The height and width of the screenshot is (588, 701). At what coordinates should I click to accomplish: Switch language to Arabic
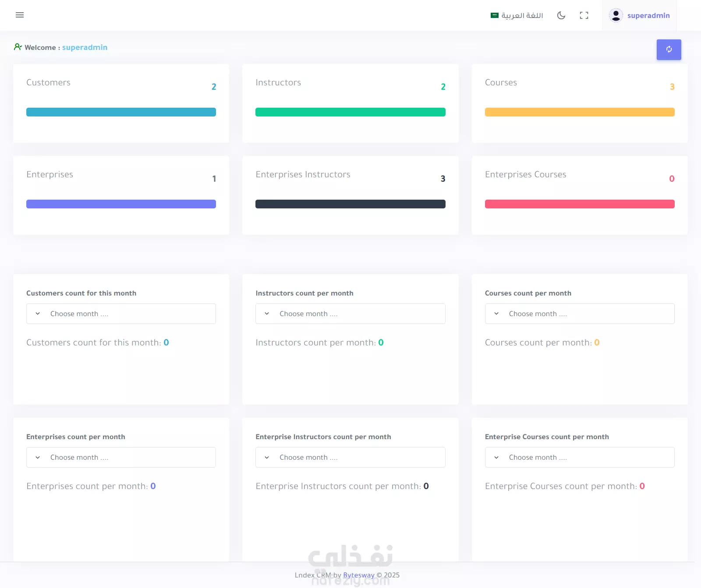(517, 15)
